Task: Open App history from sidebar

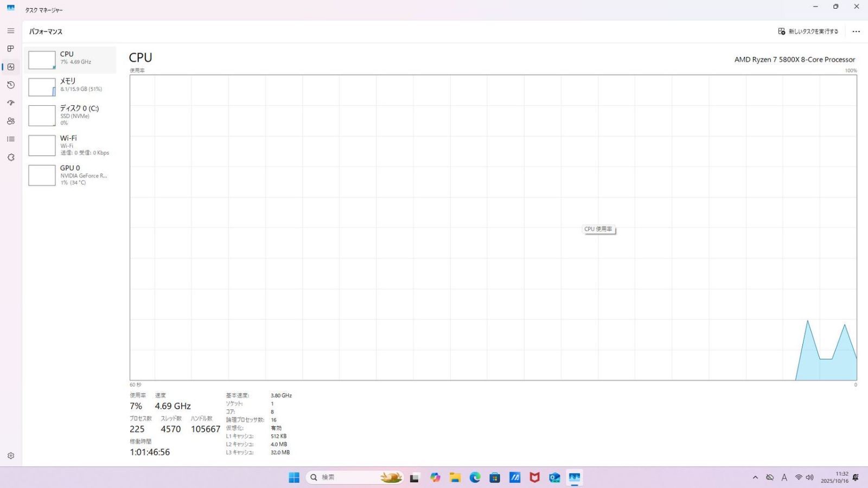Action: tap(10, 85)
